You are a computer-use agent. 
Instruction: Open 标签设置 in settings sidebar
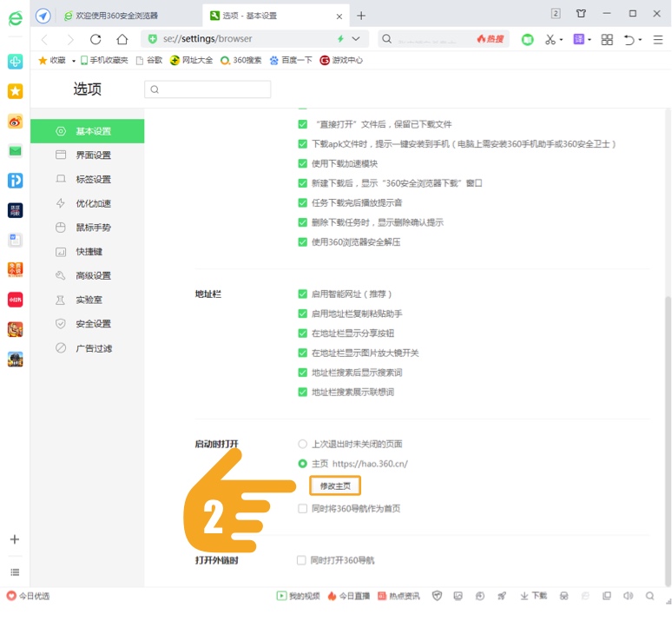click(x=88, y=179)
